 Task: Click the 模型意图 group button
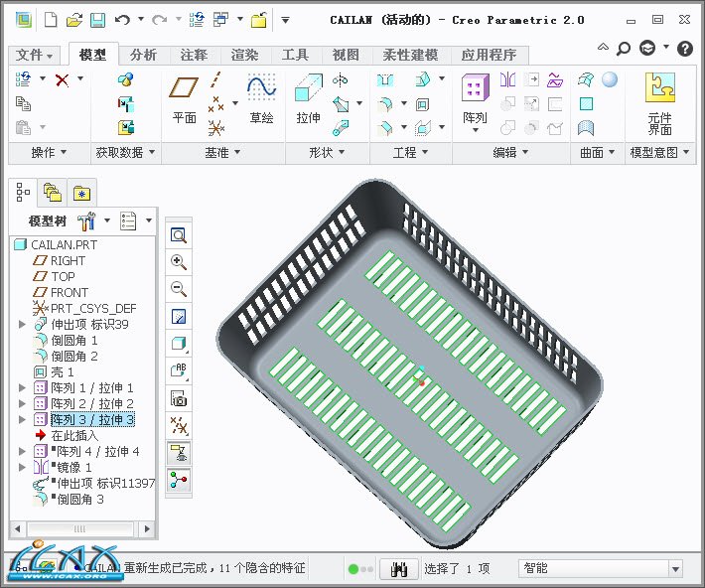pos(659,152)
